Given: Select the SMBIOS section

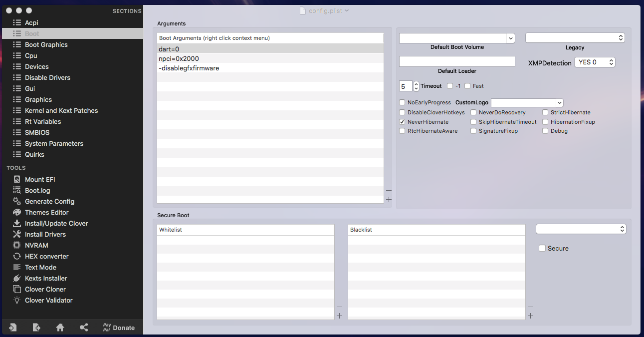Looking at the screenshot, I should [37, 132].
